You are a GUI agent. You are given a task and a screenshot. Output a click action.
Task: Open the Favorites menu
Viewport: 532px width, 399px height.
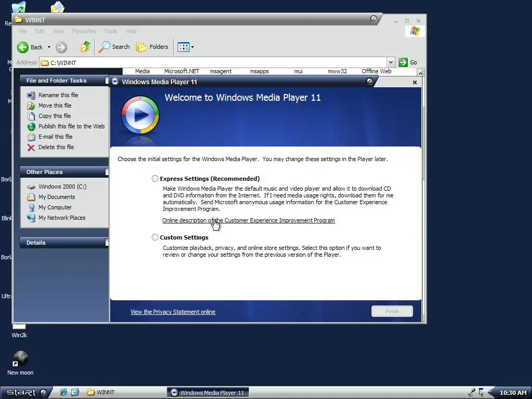click(84, 31)
